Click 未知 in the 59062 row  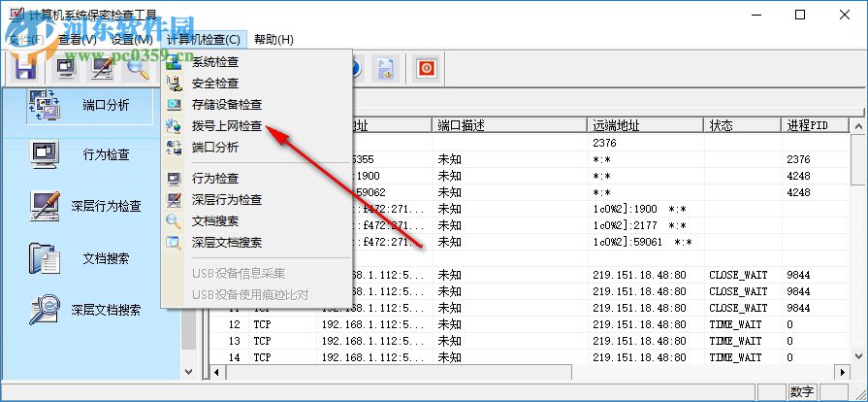pyautogui.click(x=449, y=192)
